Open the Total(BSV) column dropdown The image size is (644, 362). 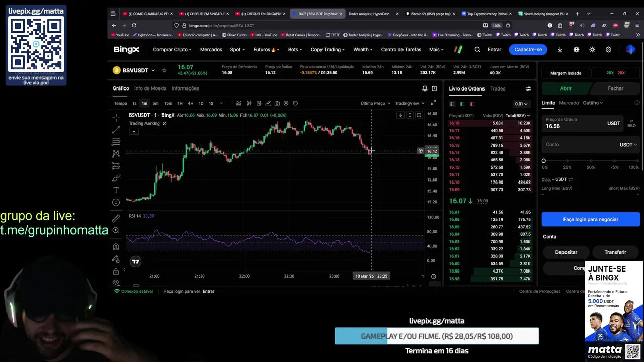[x=518, y=116]
